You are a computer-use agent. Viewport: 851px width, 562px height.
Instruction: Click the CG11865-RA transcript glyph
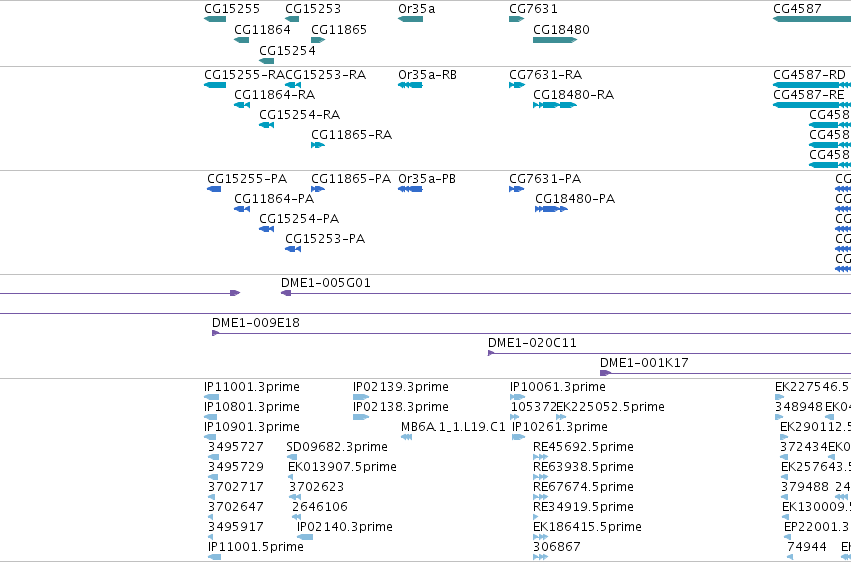(318, 145)
